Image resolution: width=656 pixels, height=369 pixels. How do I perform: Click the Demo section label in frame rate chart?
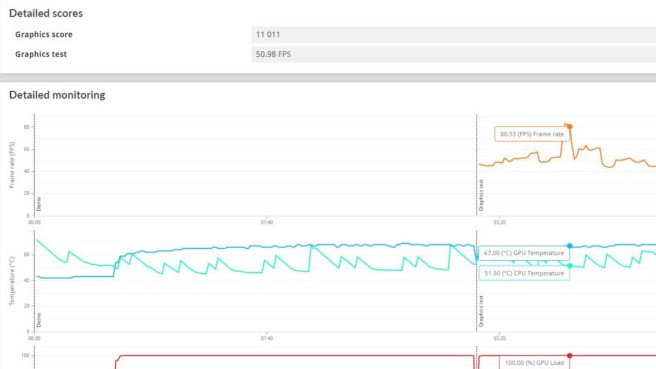coord(39,204)
